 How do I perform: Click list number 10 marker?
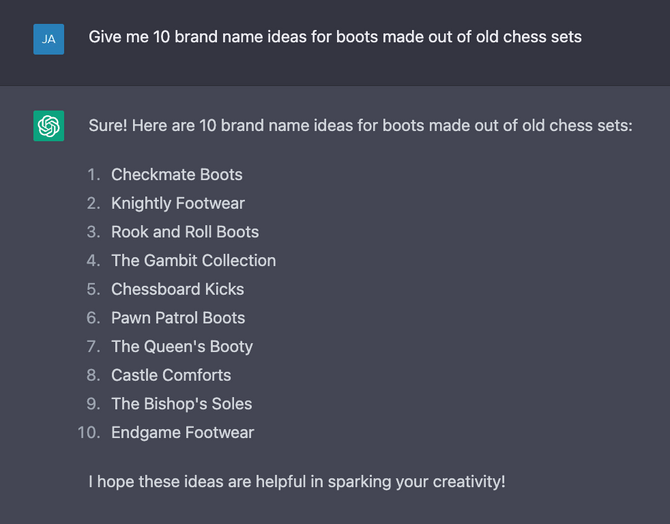click(x=89, y=433)
